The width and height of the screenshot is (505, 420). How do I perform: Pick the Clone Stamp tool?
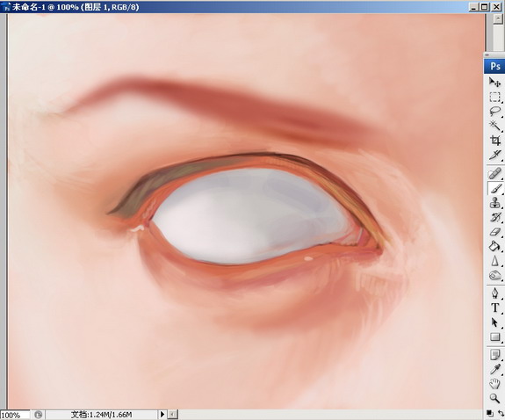(x=494, y=203)
